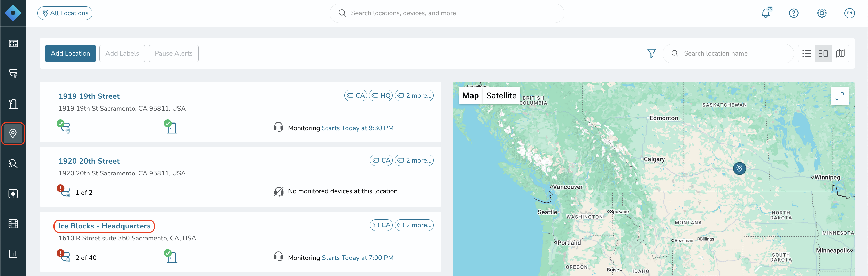Click '1 of 2' device count text

pyautogui.click(x=84, y=193)
